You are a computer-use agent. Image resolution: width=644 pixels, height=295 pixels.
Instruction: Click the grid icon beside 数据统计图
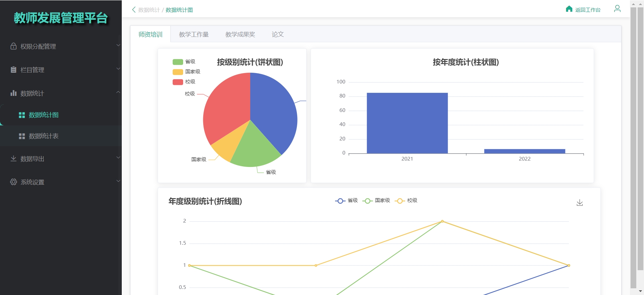click(22, 115)
